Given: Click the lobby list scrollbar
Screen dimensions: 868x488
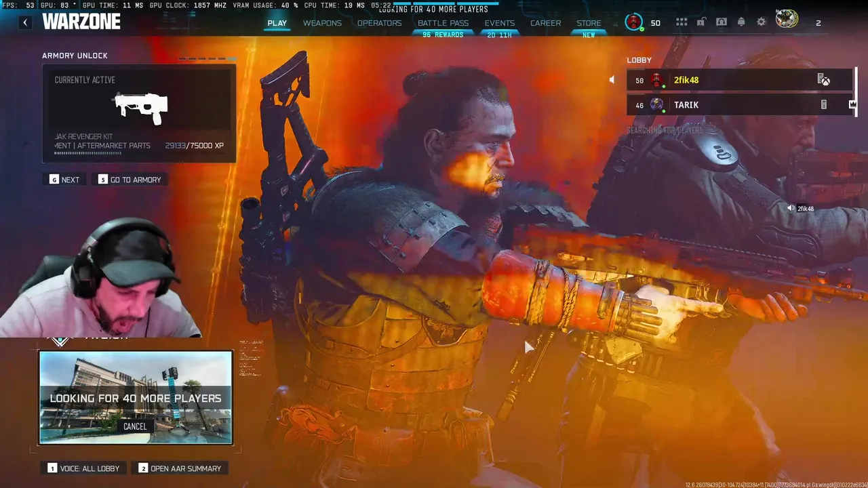Looking at the screenshot, I should (856, 91).
